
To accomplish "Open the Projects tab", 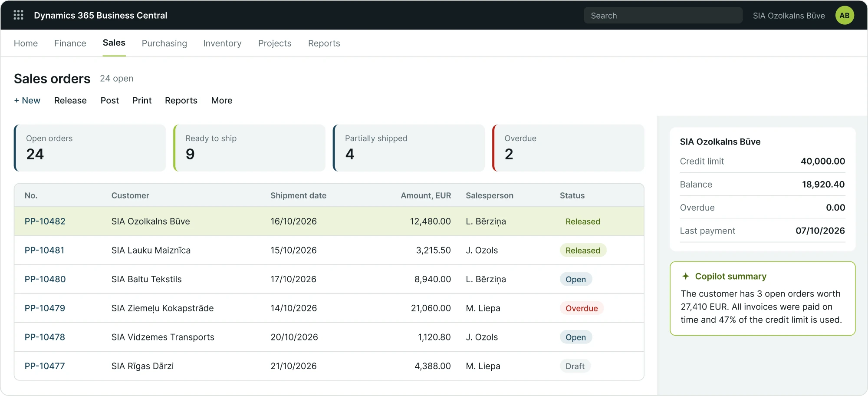I will pos(275,43).
